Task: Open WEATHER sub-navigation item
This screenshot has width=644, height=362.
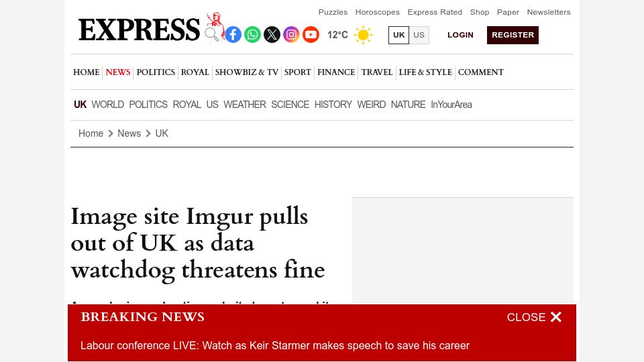Action: [x=245, y=105]
